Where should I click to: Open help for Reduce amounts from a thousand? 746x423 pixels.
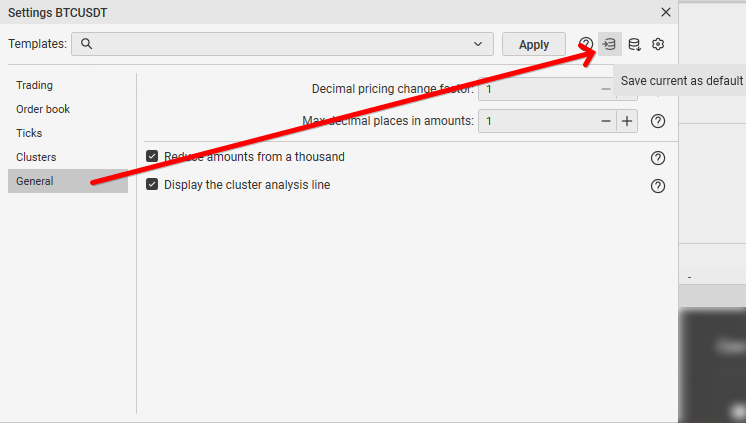point(658,158)
